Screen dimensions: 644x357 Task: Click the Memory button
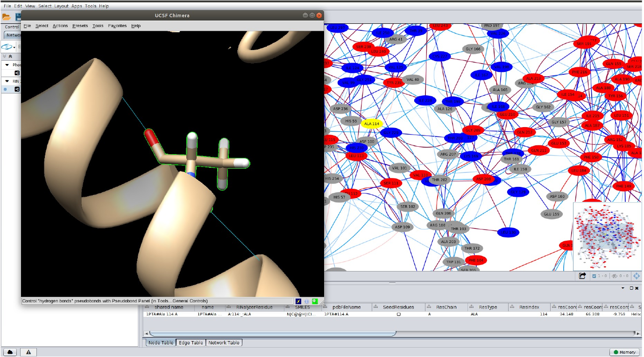coord(624,352)
